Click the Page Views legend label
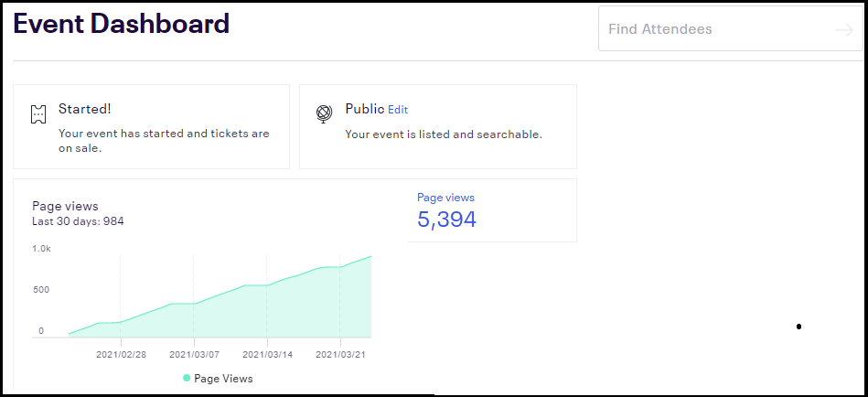868x397 pixels. click(223, 379)
